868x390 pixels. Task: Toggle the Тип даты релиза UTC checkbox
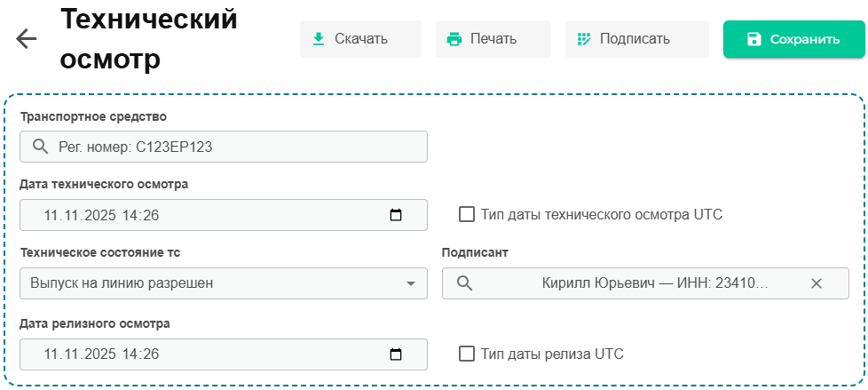467,354
